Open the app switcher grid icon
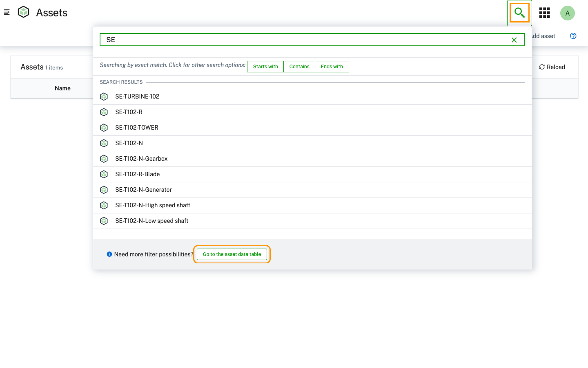 544,13
